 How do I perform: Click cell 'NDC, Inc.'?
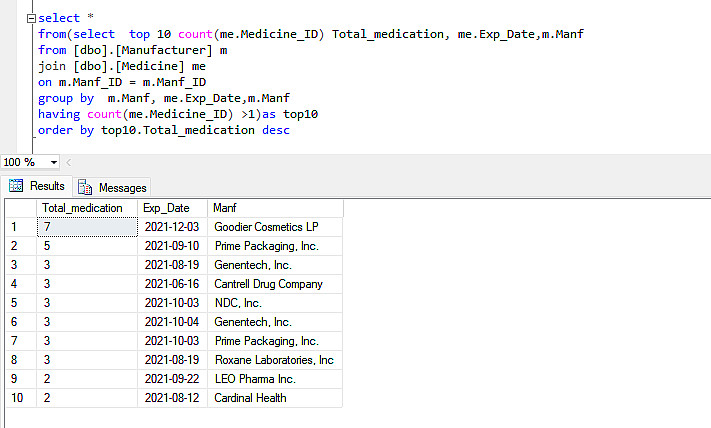pos(275,303)
